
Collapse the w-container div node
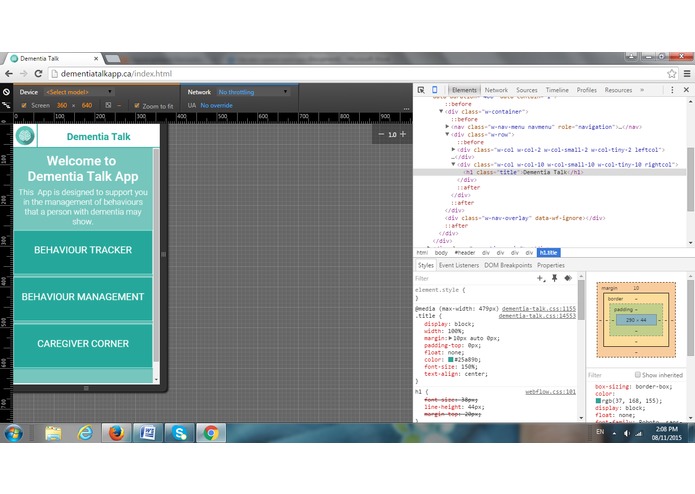441,112
